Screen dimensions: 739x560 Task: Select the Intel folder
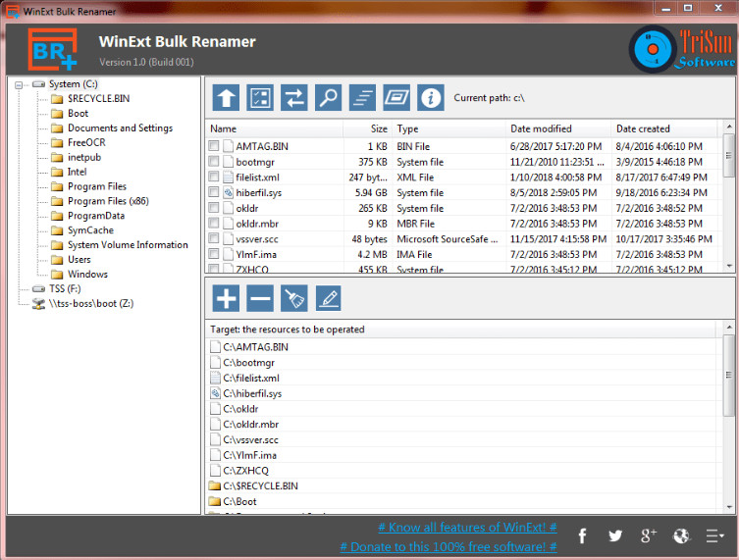(x=77, y=172)
